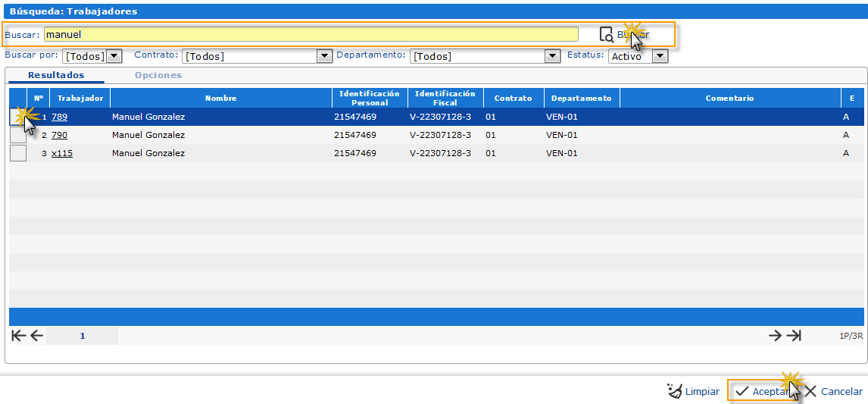Click the Buscar magnifier search icon
Image resolution: width=868 pixels, height=404 pixels.
(606, 35)
